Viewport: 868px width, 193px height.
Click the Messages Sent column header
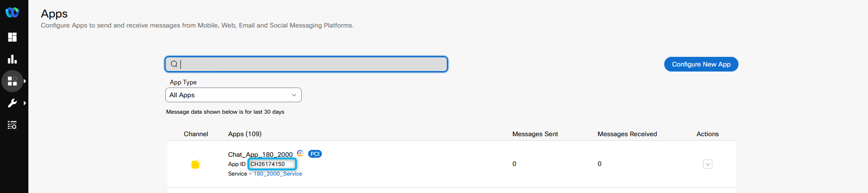tap(535, 134)
